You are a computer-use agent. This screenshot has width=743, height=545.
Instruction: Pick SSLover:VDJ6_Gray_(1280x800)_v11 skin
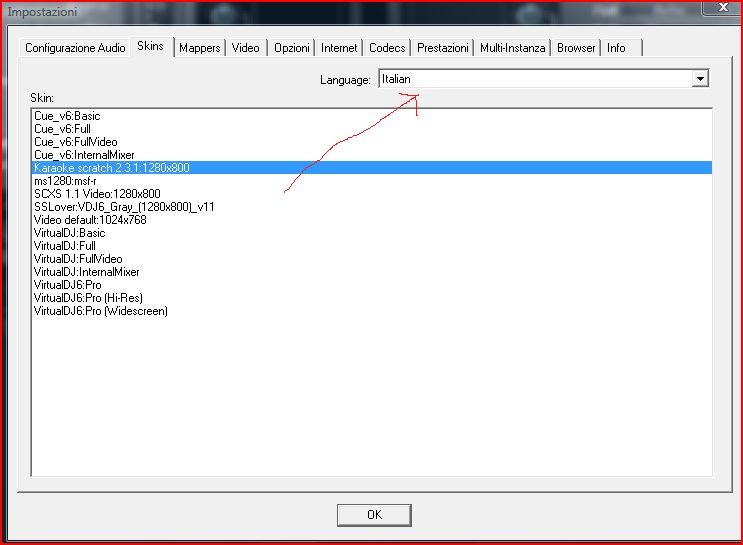372,207
